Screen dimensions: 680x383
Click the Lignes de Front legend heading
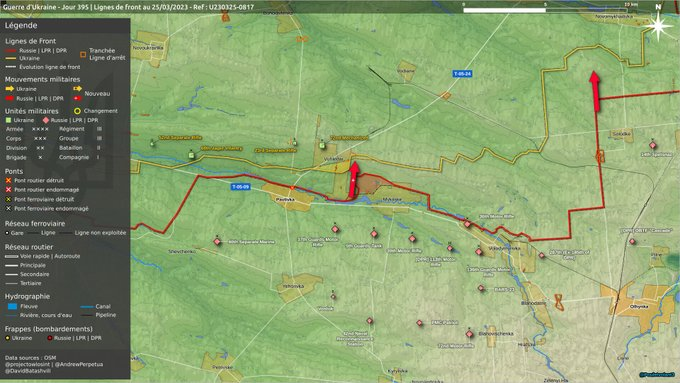tap(30, 41)
